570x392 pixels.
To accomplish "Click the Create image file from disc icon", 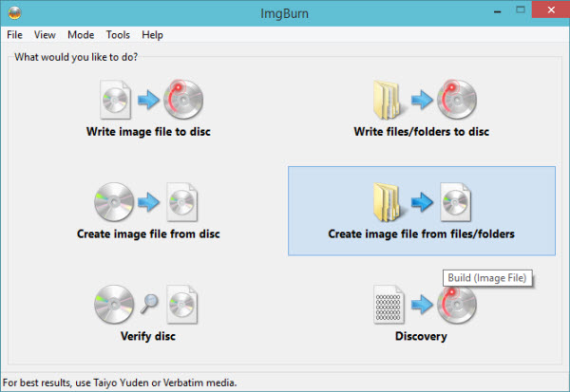I will [x=146, y=202].
